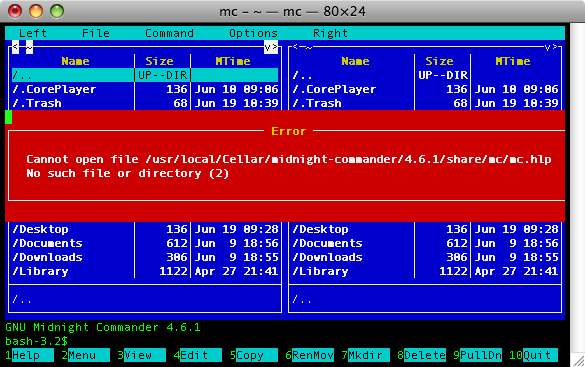This screenshot has height=367, width=585.
Task: Select '/..' row in left panel list
Action: tap(145, 75)
